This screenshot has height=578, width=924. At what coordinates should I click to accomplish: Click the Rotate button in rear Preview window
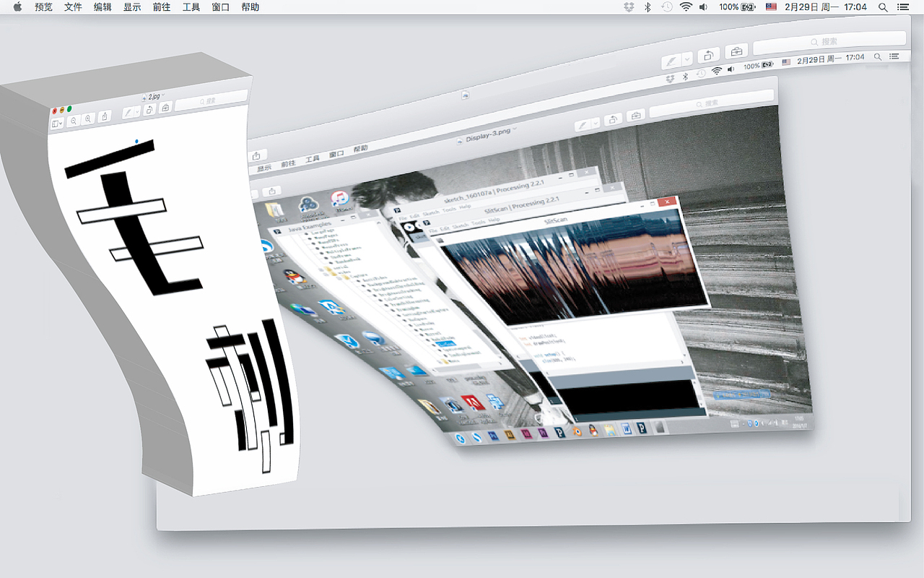[709, 55]
